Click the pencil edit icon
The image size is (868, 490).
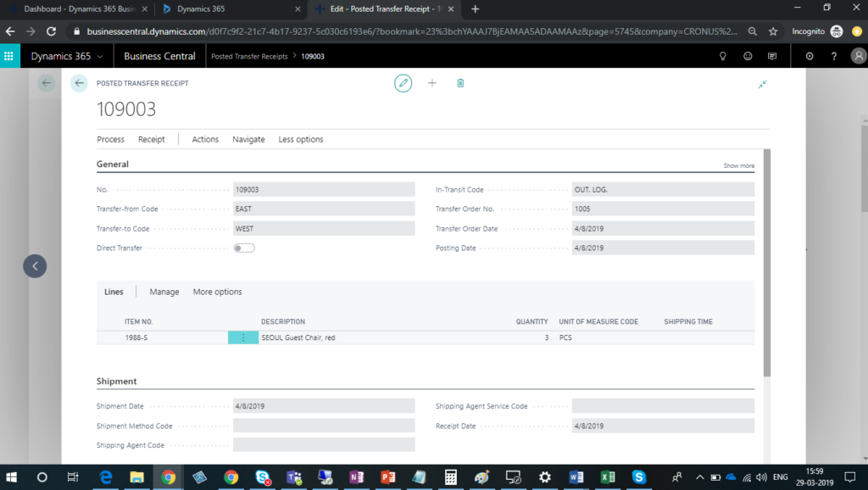(x=403, y=83)
